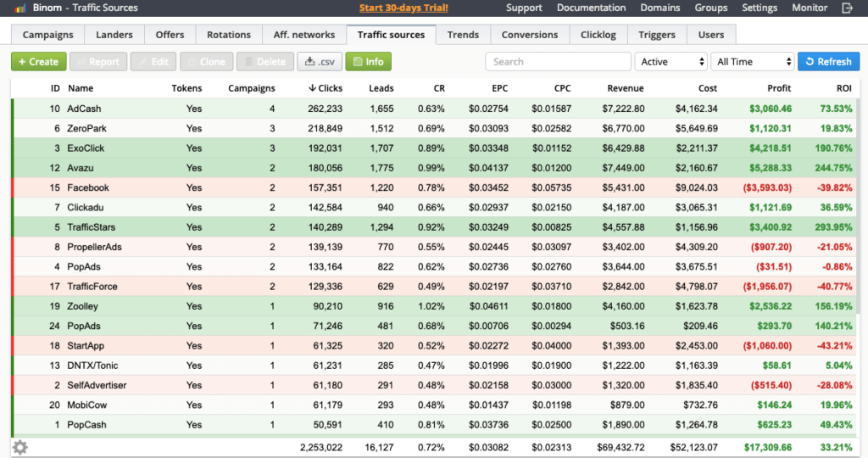Switch to the Rotations tab
The width and height of the screenshot is (868, 458).
tap(229, 34)
